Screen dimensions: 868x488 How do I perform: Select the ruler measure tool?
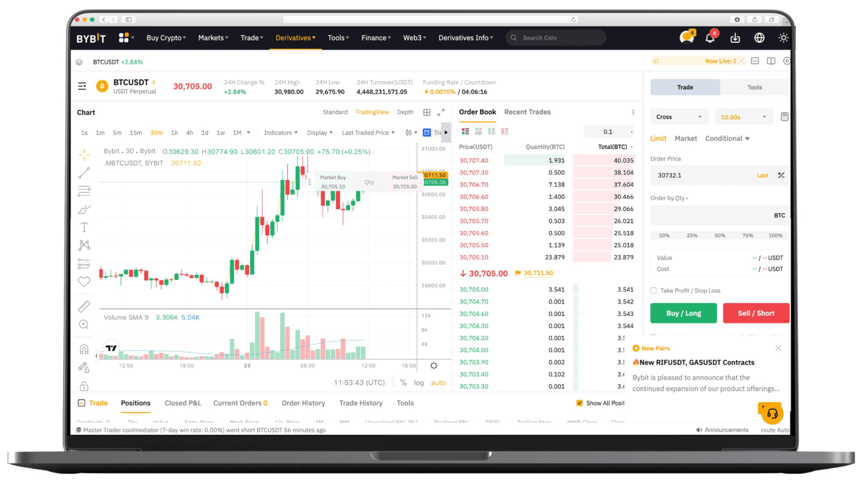pos(84,306)
